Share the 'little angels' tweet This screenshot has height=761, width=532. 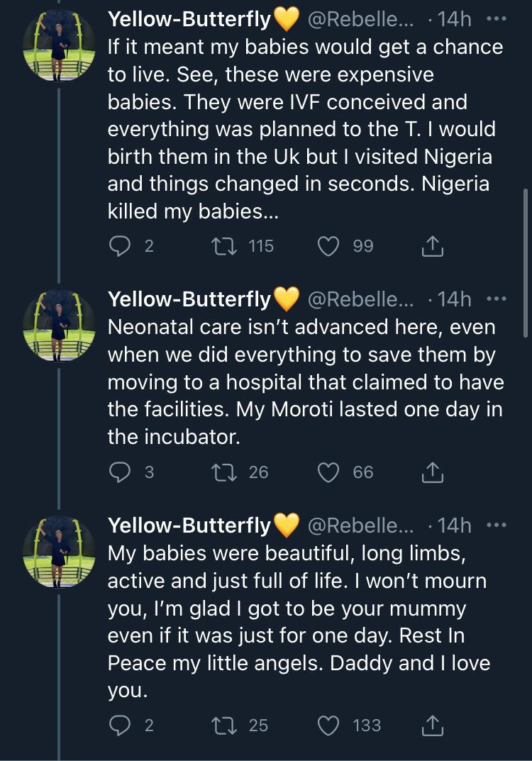432,725
